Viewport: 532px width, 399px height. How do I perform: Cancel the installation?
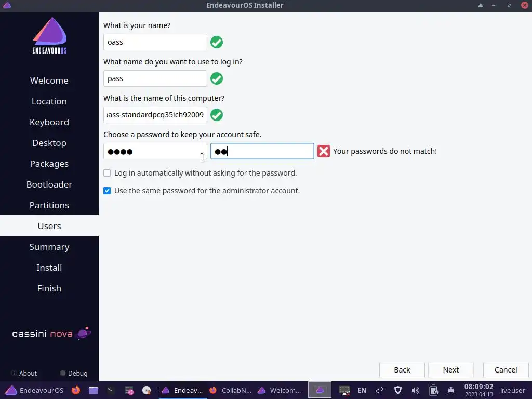[506, 370]
